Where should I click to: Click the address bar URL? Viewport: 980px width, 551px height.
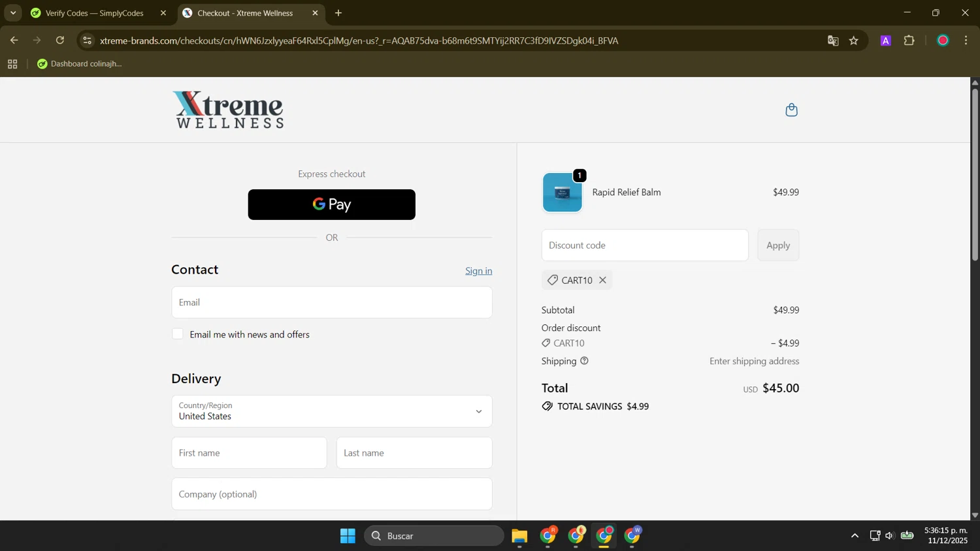pos(359,40)
